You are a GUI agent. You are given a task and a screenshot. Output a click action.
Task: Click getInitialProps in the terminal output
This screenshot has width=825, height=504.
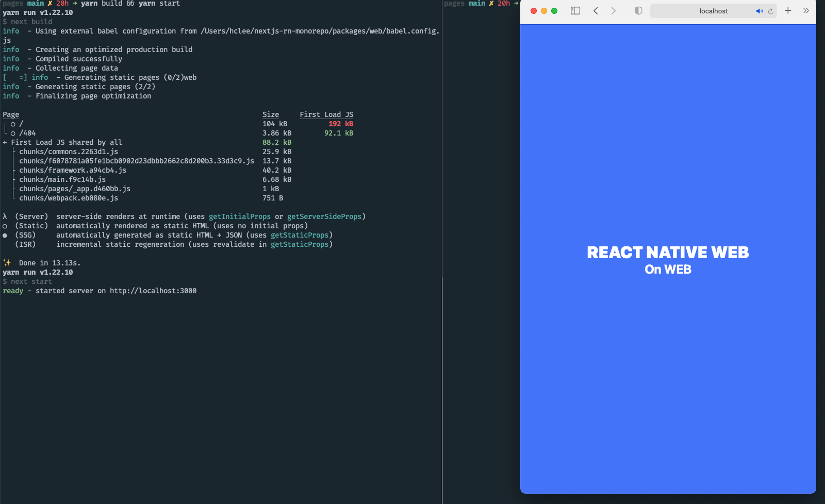point(239,217)
